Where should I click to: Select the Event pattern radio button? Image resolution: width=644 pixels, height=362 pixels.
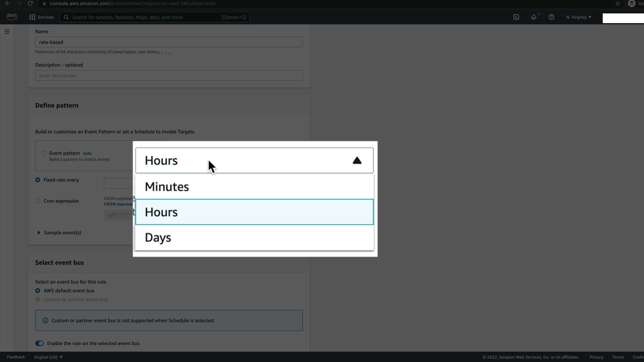point(43,153)
